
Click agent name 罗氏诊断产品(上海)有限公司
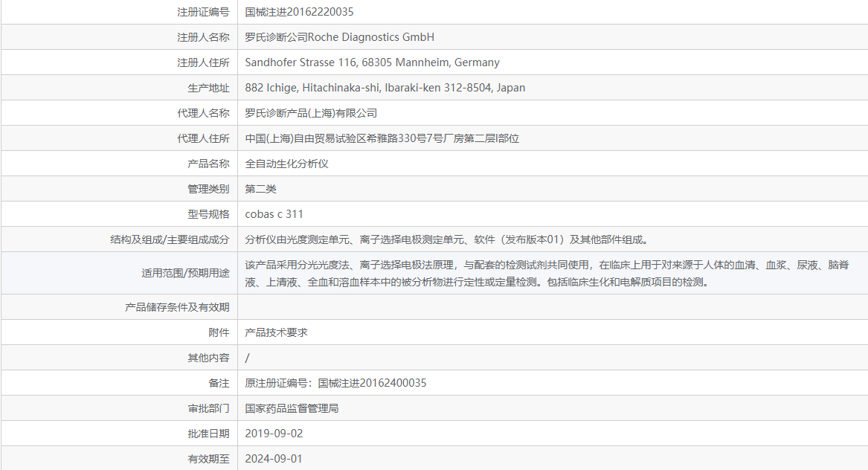point(311,113)
